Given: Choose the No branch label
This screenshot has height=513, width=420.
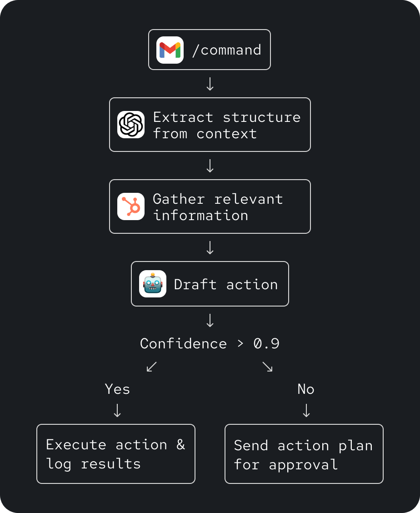Looking at the screenshot, I should click(x=306, y=389).
